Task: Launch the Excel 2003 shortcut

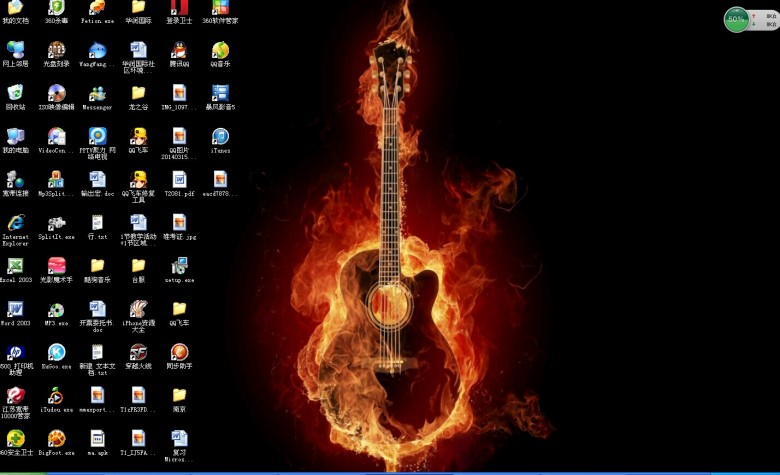Action: tap(15, 266)
